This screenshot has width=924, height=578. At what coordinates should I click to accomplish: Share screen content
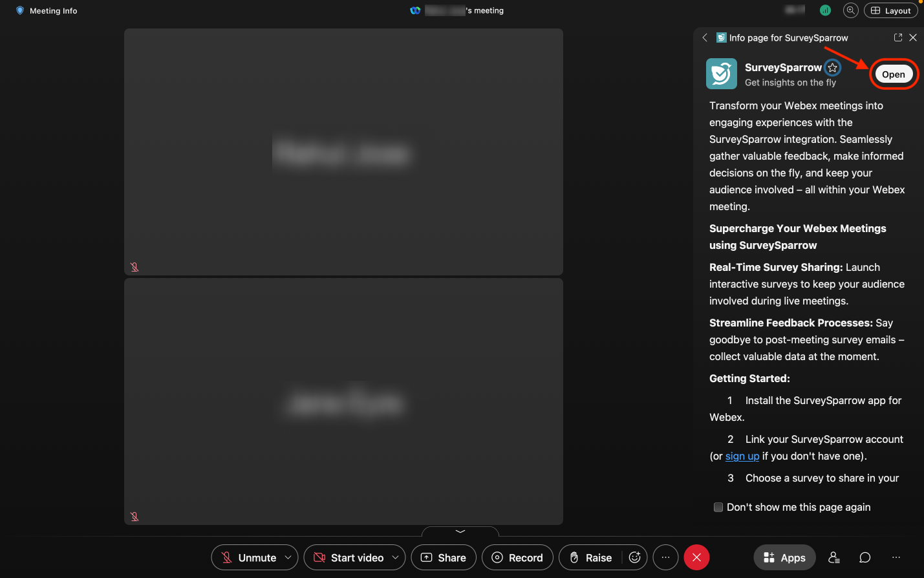[x=444, y=557]
